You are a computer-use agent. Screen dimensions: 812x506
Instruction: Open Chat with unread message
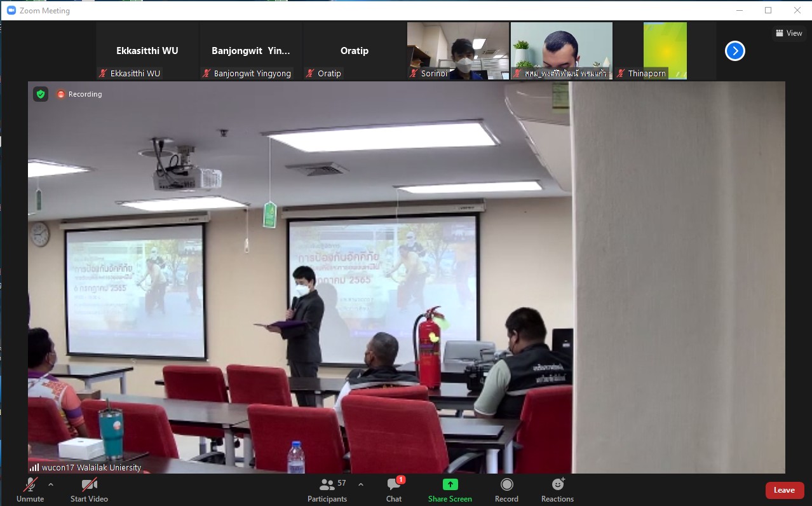(394, 489)
